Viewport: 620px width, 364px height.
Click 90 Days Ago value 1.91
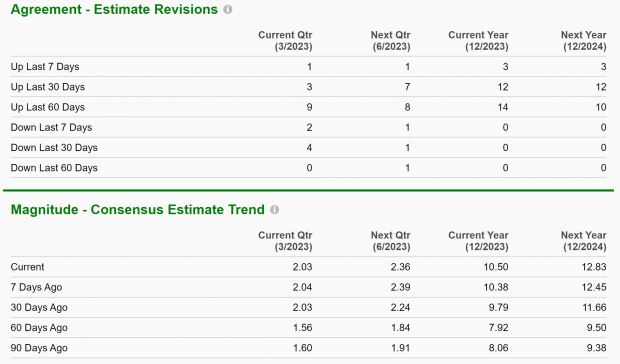401,348
